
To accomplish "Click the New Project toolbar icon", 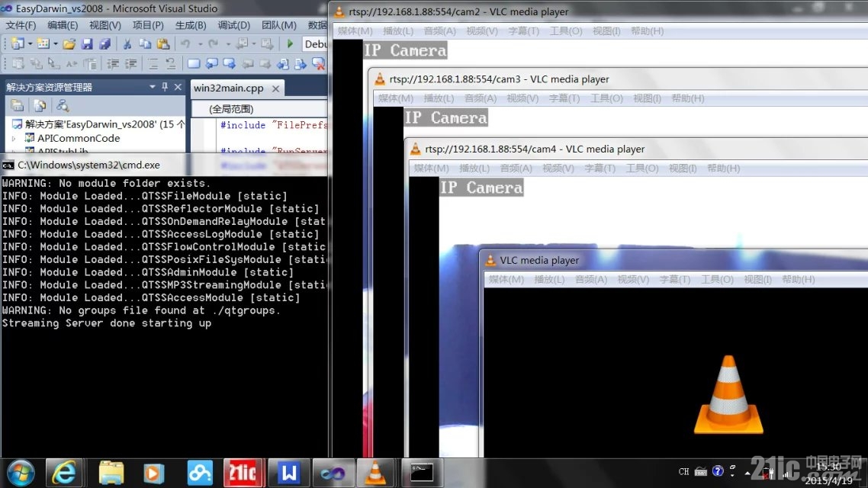I will (17, 43).
